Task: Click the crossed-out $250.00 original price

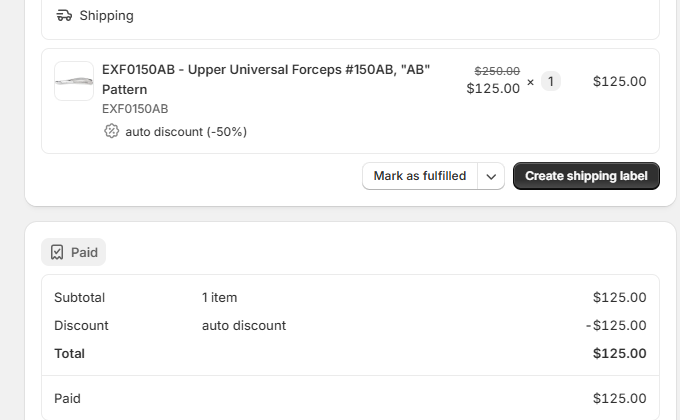Action: click(x=497, y=71)
